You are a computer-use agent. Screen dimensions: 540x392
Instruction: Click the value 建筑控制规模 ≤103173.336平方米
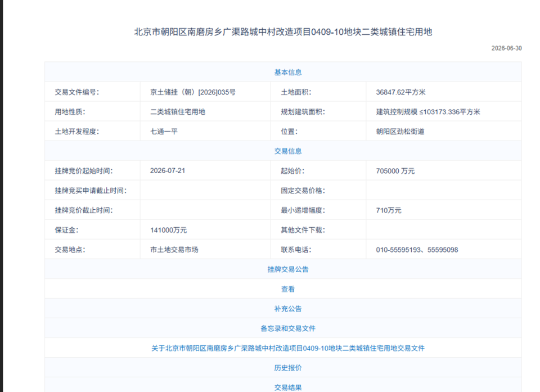point(428,112)
